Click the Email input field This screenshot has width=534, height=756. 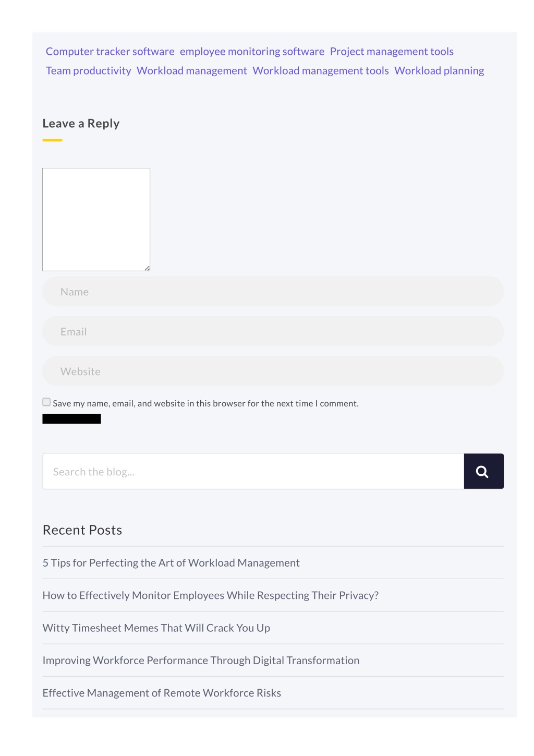pos(273,331)
